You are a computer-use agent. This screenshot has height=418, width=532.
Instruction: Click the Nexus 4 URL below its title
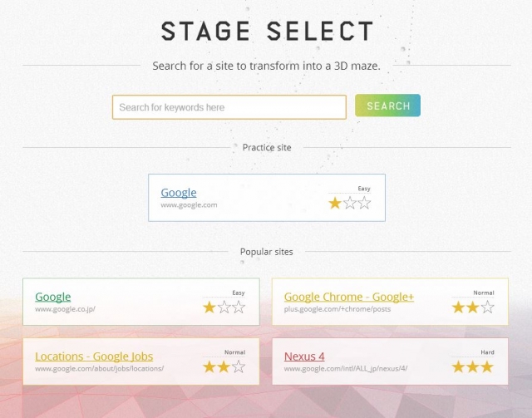346,368
